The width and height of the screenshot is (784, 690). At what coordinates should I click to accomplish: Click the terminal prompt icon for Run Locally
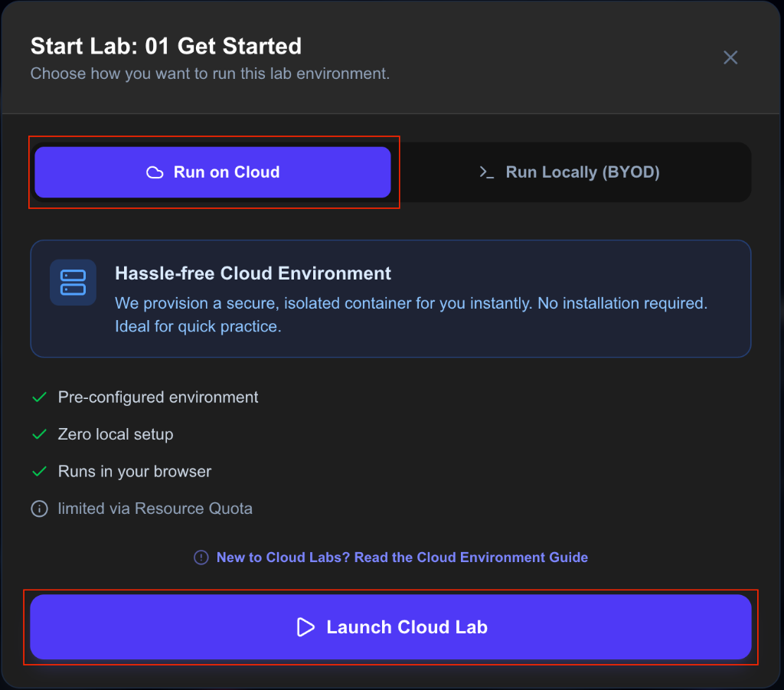pyautogui.click(x=486, y=172)
